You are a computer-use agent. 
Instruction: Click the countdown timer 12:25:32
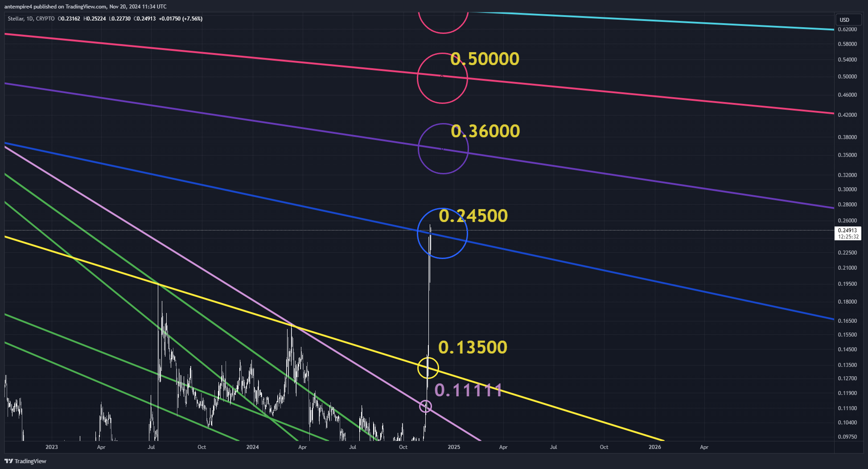(x=848, y=237)
